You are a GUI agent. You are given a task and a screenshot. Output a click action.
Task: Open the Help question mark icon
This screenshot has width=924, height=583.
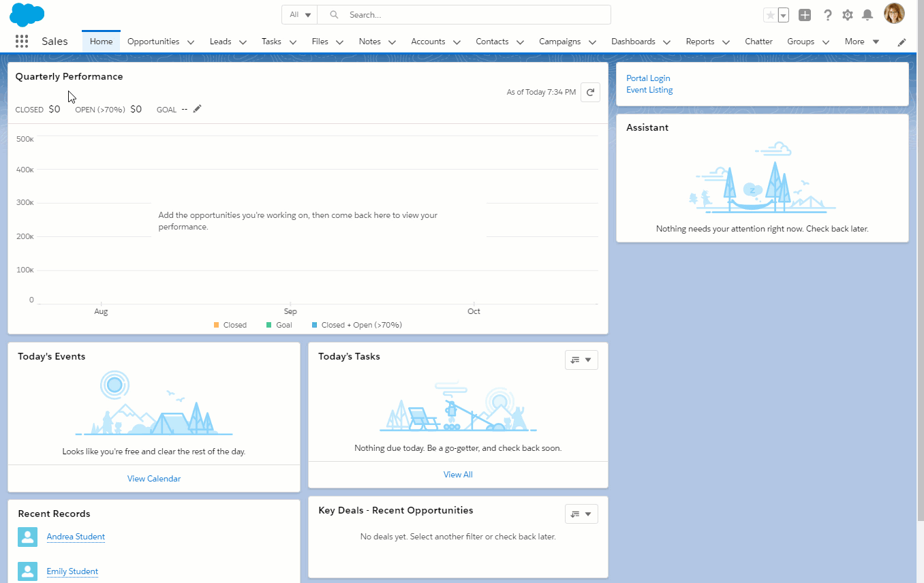coord(828,15)
